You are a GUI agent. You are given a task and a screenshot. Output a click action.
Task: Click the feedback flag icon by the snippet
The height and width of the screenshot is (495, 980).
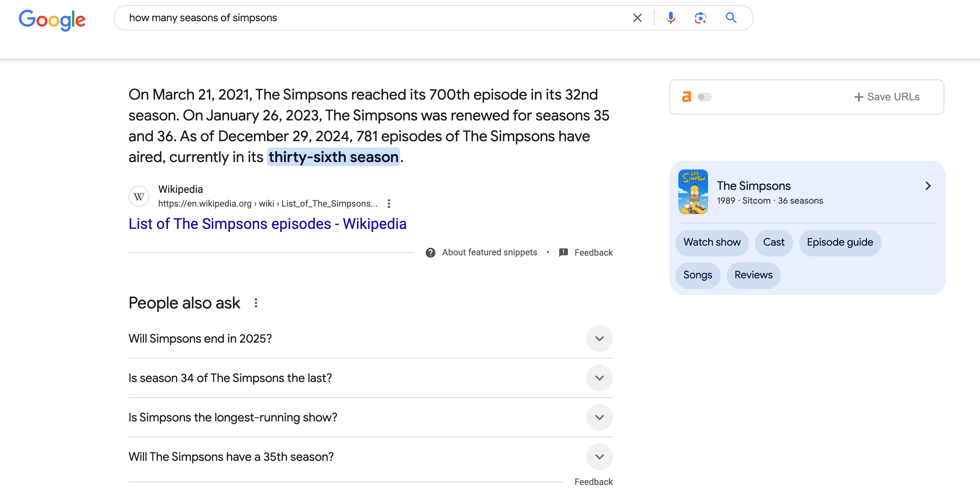pyautogui.click(x=563, y=253)
